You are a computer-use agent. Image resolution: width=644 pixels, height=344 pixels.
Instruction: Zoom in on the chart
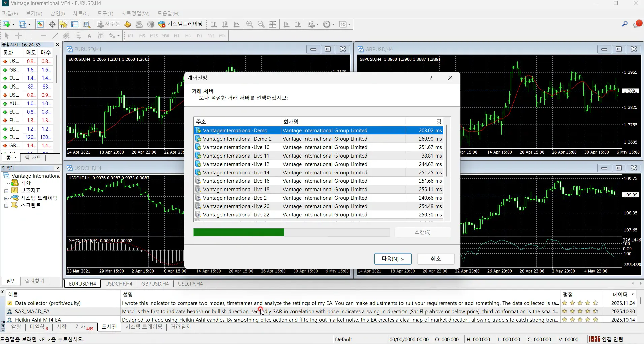[x=250, y=24]
